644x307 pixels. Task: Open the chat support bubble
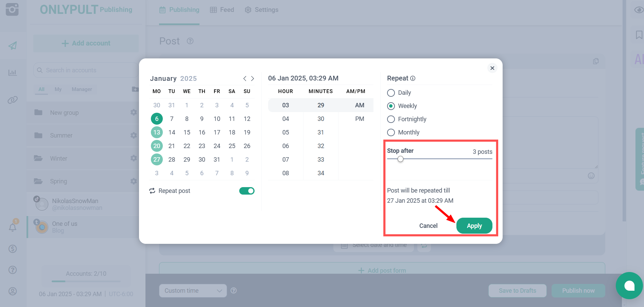pyautogui.click(x=629, y=286)
